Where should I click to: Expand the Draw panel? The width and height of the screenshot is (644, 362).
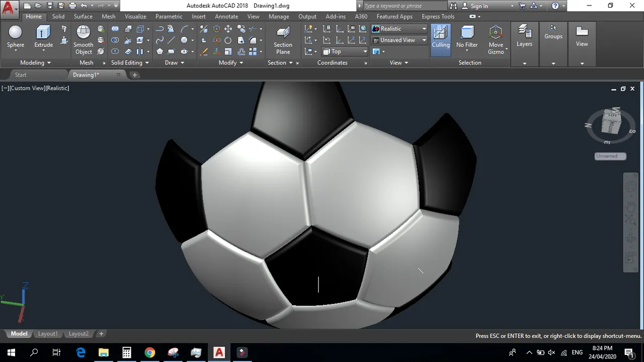(175, 63)
